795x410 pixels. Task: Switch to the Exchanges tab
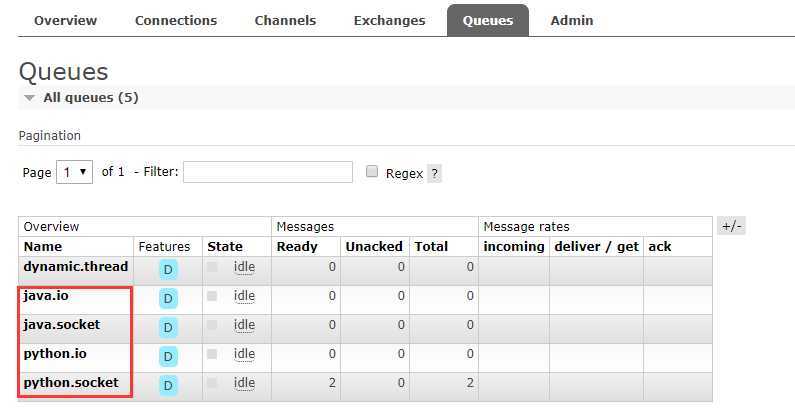coord(389,20)
